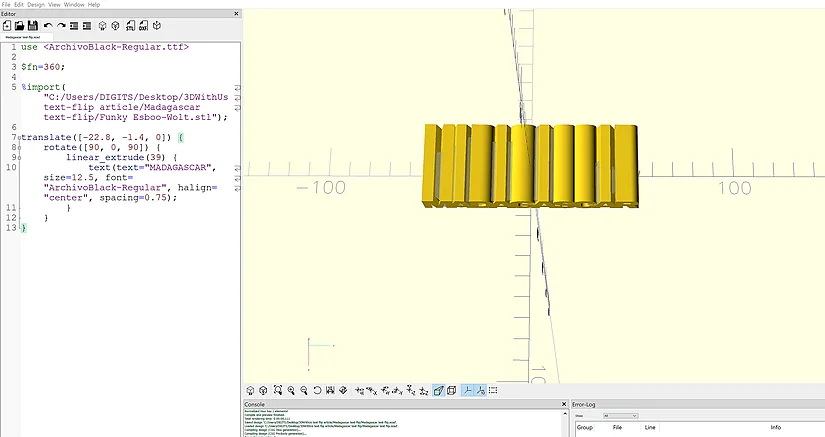Open the Error-Log Show filter dropdown
The height and width of the screenshot is (437, 825).
pyautogui.click(x=620, y=415)
